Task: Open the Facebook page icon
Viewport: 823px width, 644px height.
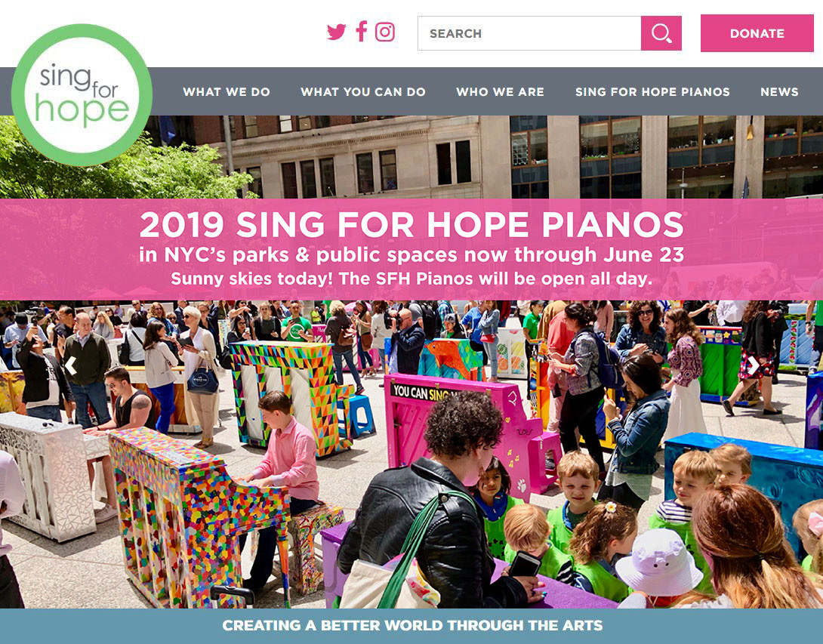Action: 361,32
